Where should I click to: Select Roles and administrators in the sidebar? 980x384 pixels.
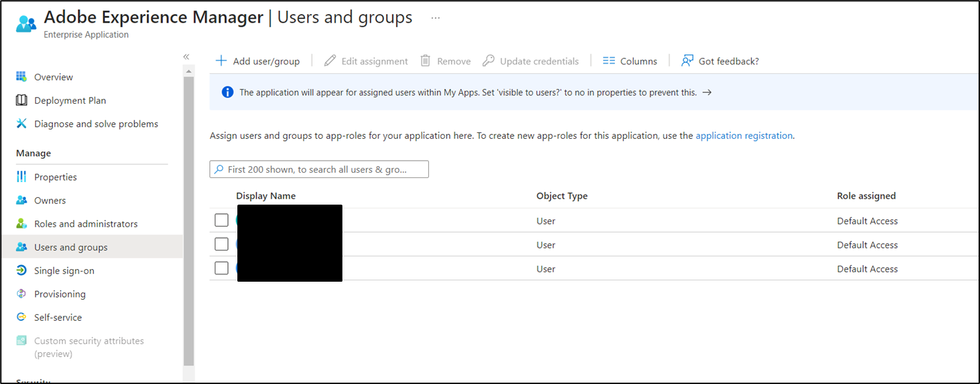86,223
